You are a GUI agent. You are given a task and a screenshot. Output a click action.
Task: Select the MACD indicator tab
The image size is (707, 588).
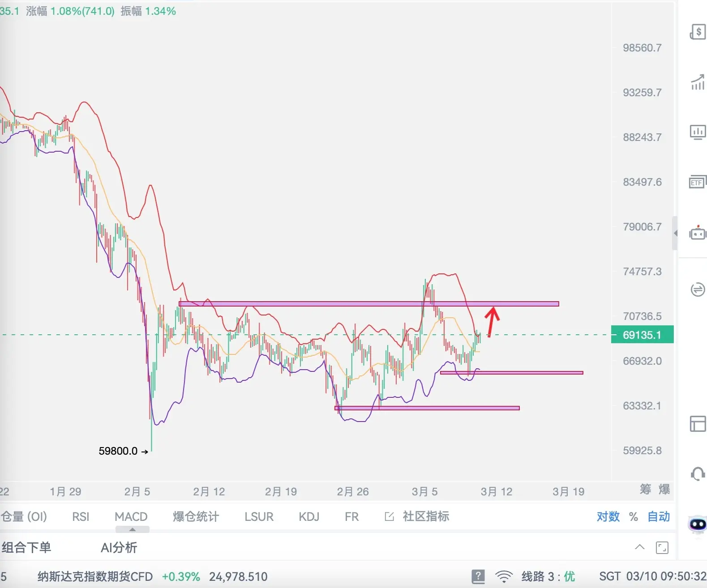click(131, 517)
